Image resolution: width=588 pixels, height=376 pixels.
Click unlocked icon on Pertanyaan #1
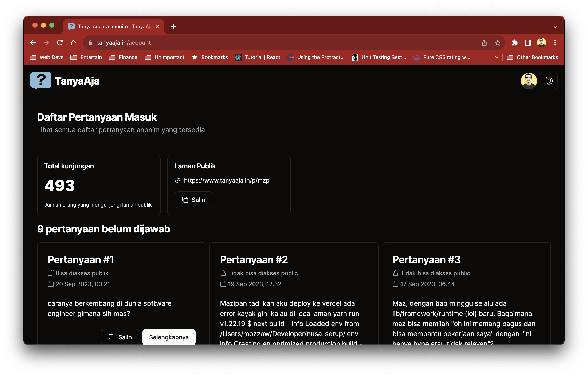pyautogui.click(x=51, y=273)
